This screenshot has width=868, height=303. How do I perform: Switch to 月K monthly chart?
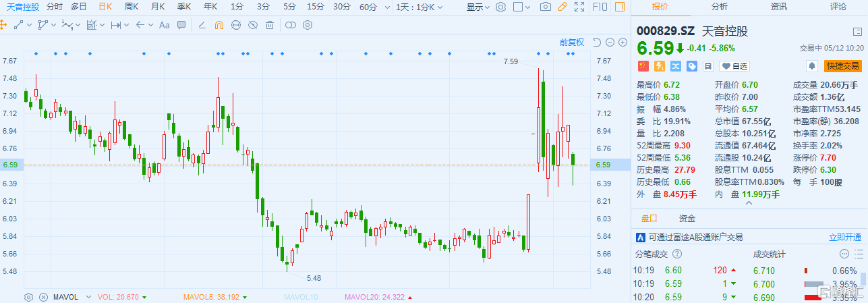(158, 7)
